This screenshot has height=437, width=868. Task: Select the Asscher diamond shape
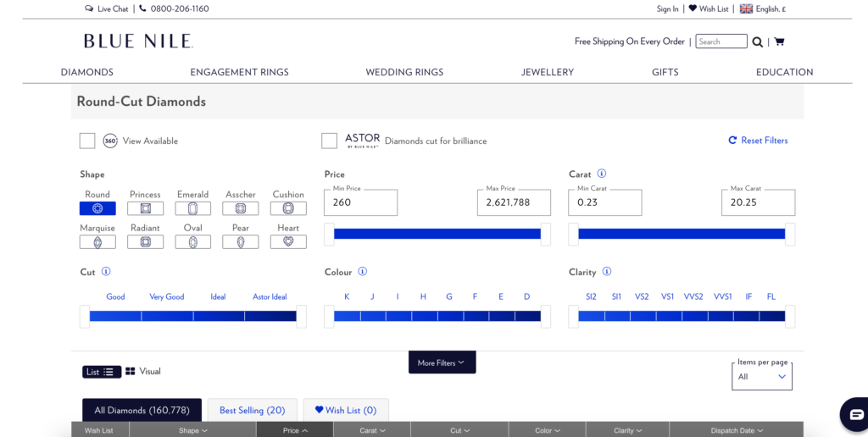click(240, 208)
